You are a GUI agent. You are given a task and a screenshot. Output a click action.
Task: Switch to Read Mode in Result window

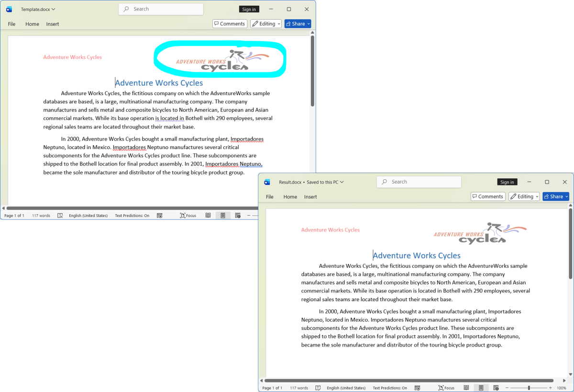(466, 388)
